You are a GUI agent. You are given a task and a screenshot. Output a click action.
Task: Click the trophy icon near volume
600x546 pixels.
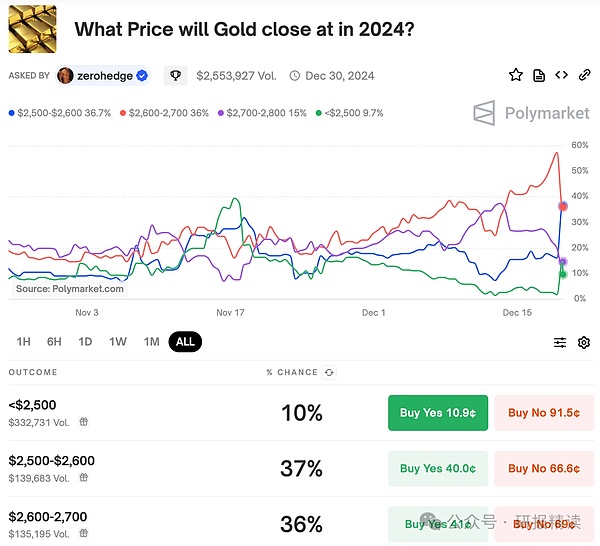(x=175, y=75)
